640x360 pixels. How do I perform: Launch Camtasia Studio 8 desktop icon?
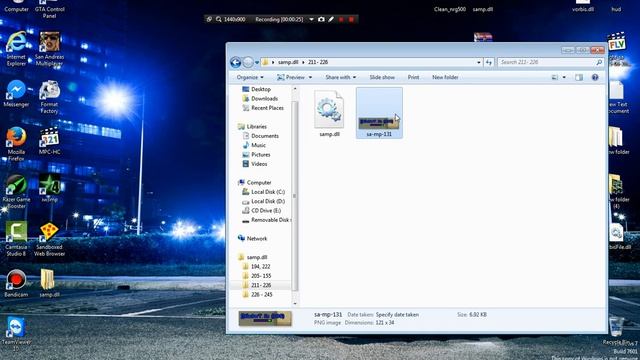(16, 239)
